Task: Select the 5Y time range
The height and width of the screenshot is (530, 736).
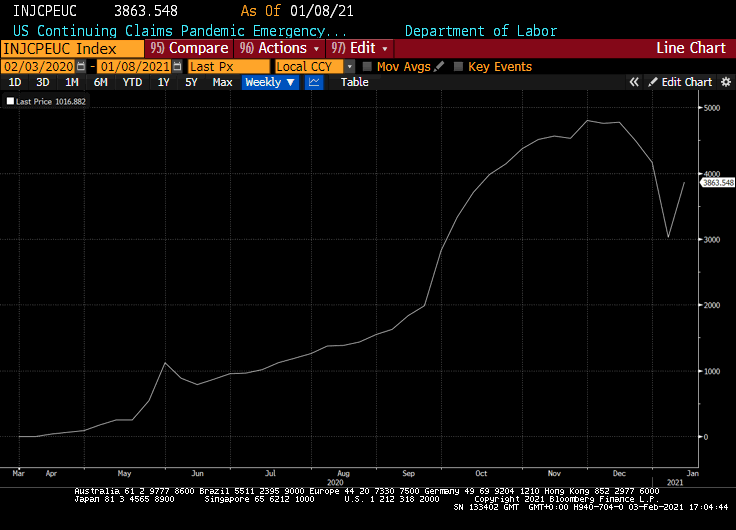Action: [x=191, y=82]
